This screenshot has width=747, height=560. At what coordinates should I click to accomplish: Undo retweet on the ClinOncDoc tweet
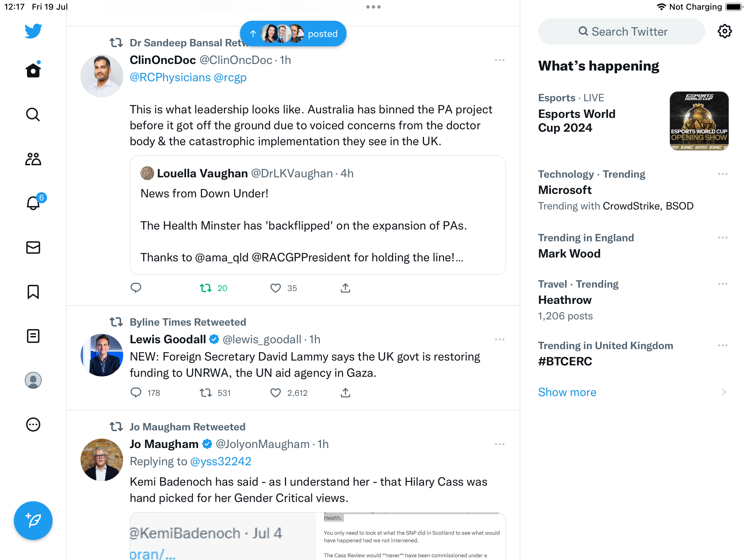pyautogui.click(x=206, y=288)
